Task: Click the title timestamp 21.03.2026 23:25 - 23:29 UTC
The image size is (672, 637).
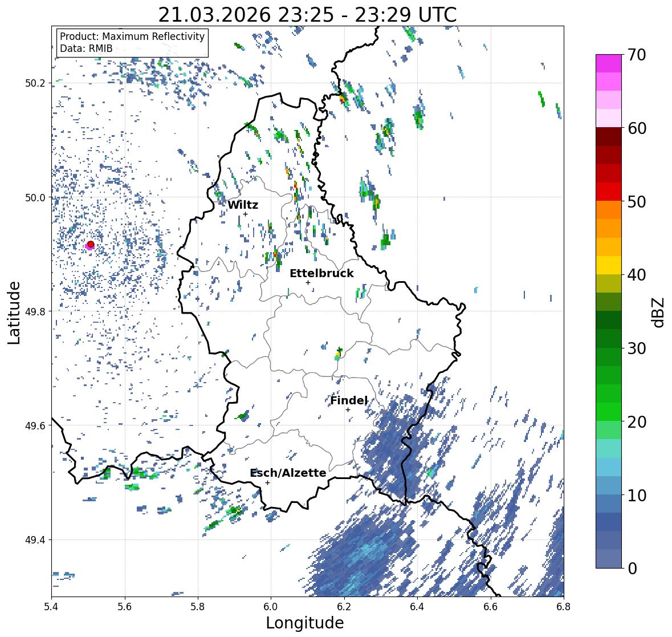Action: click(x=307, y=15)
